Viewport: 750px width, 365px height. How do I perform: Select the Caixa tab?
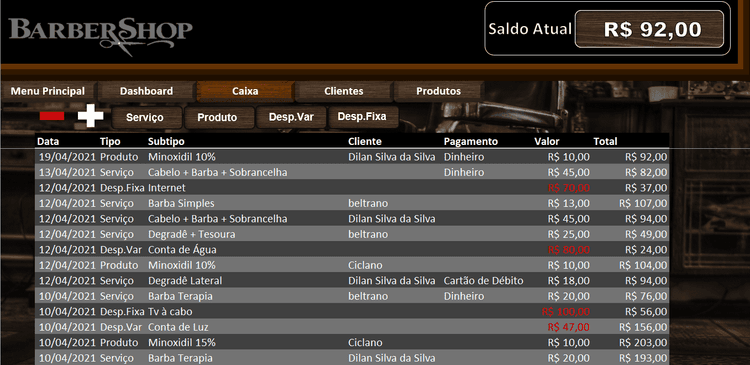(x=245, y=91)
